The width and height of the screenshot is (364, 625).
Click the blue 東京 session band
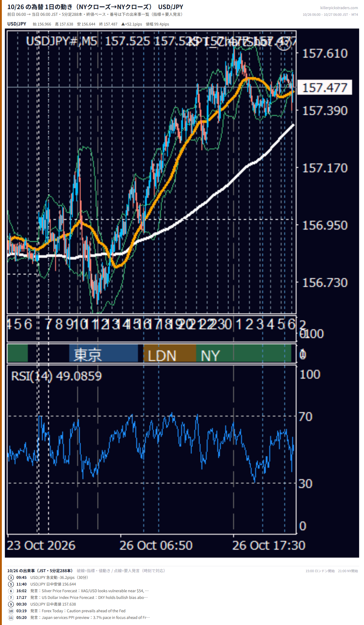click(x=103, y=353)
